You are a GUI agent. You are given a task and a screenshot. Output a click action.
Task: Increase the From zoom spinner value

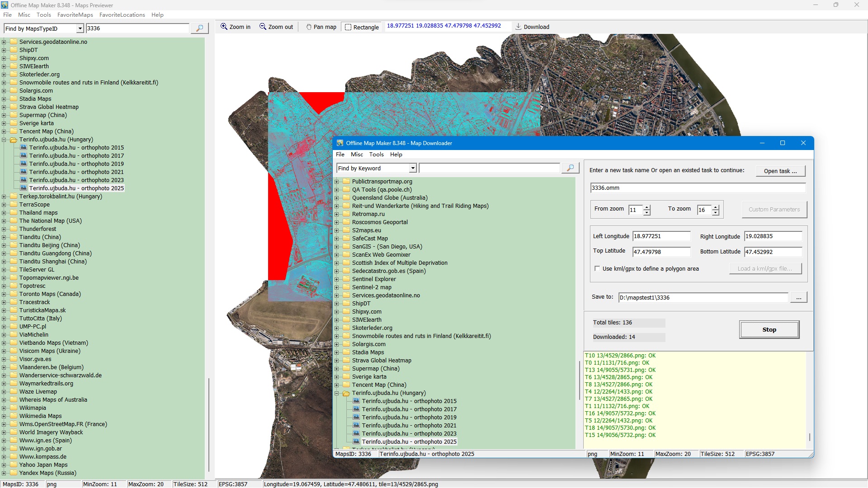coord(647,207)
